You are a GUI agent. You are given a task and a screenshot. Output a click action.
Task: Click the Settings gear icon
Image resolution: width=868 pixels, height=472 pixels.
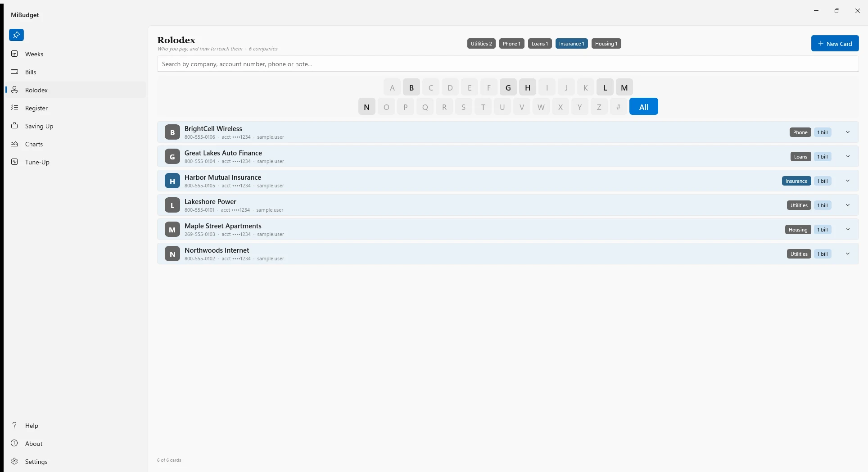[14, 461]
